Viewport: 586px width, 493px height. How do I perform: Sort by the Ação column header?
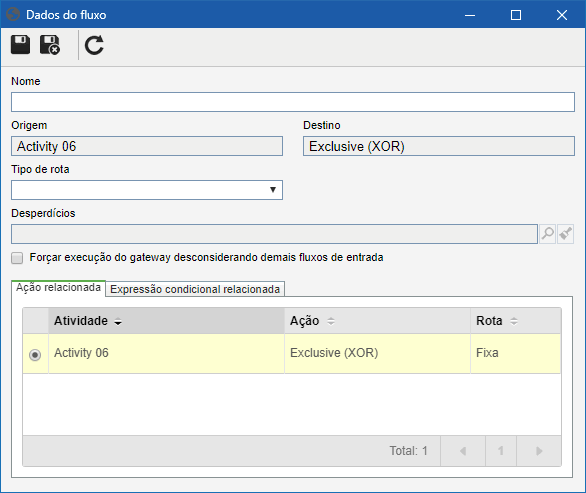point(377,321)
